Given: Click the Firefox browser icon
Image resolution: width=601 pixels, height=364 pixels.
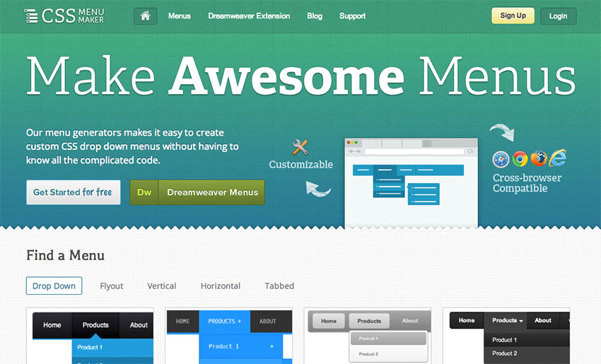Looking at the screenshot, I should [539, 158].
